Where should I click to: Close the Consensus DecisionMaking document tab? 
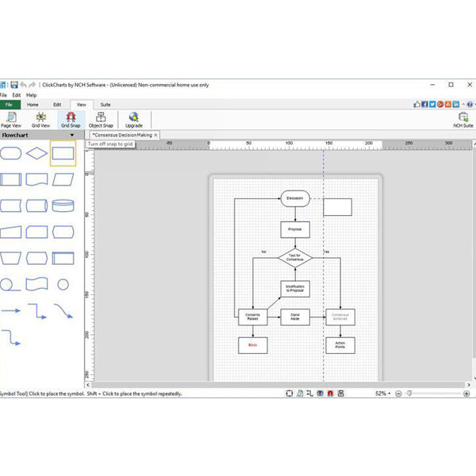point(155,135)
